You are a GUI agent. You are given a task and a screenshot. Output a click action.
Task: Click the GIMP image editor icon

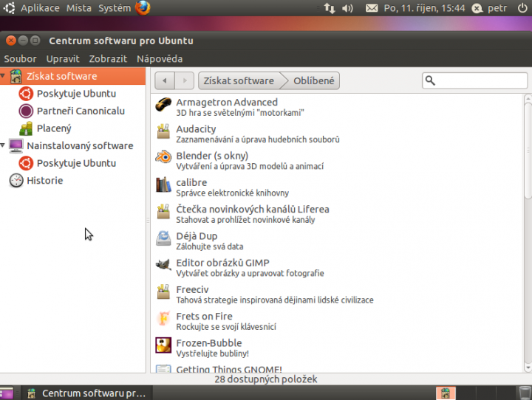(163, 265)
